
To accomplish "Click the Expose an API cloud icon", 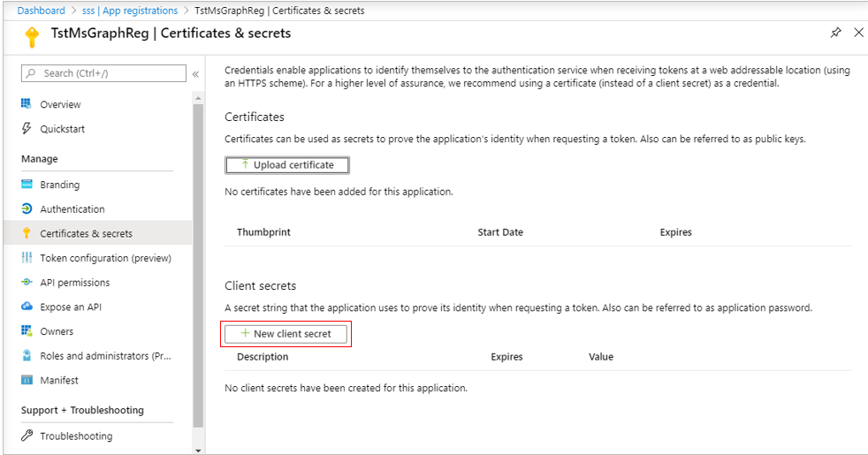I will click(x=27, y=306).
